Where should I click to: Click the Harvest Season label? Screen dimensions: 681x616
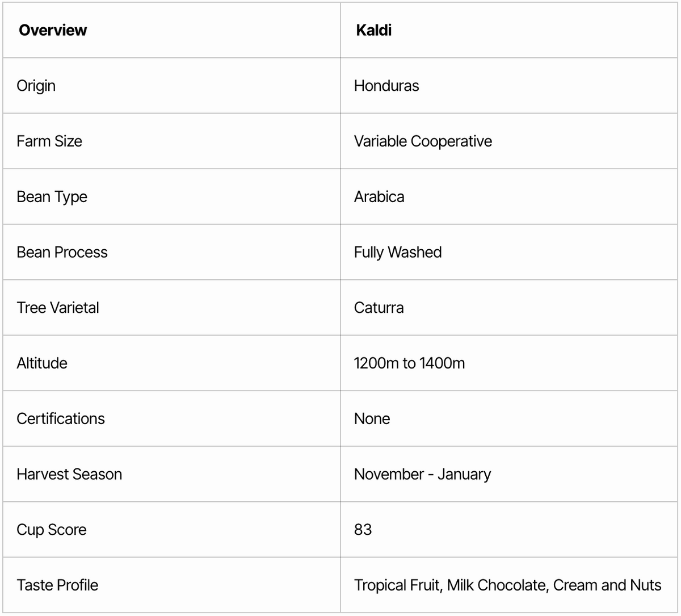coord(69,474)
